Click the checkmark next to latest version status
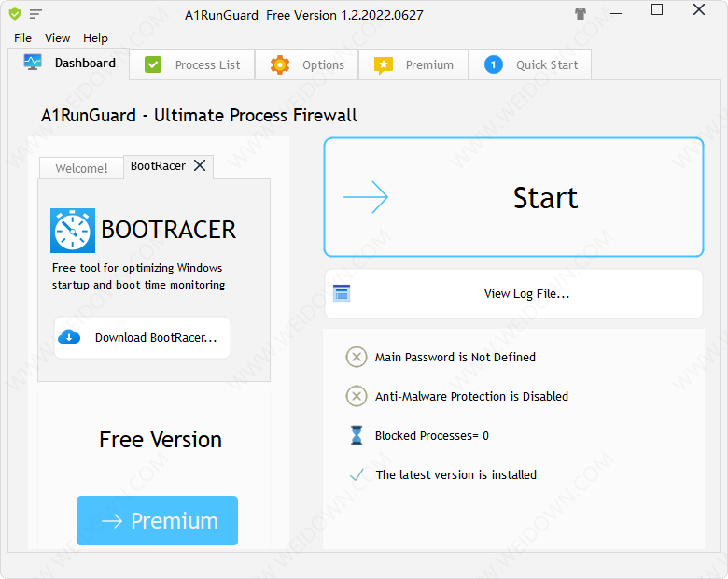The height and width of the screenshot is (579, 728). click(x=356, y=474)
